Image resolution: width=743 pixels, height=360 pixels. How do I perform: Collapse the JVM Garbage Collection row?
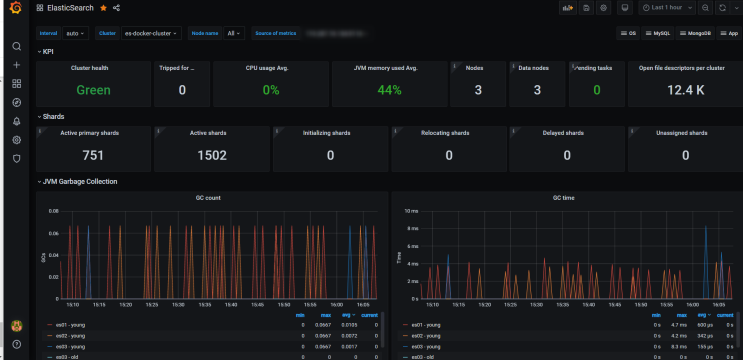[x=77, y=181]
